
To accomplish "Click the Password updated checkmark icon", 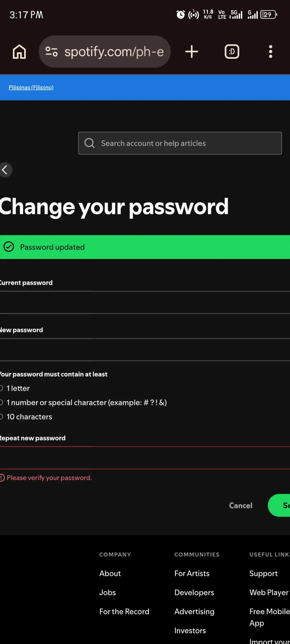I will point(9,247).
